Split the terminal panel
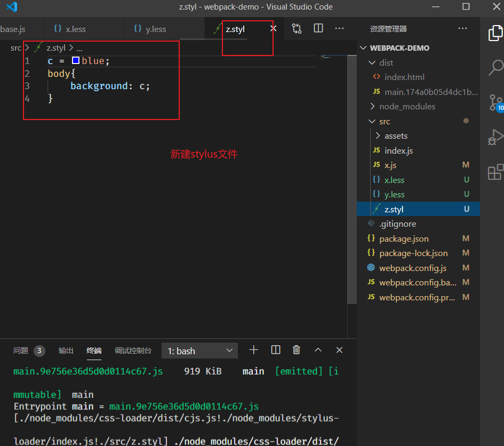The image size is (504, 446). (276, 350)
